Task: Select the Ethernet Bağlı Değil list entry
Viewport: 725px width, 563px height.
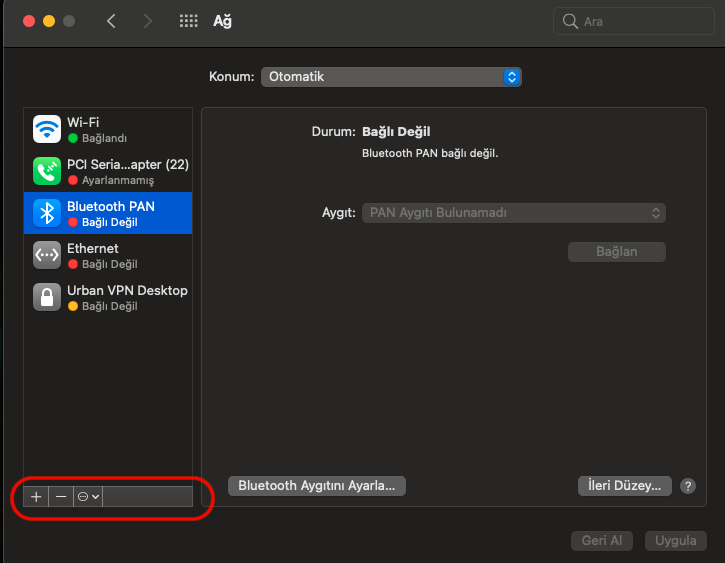Action: [108, 255]
